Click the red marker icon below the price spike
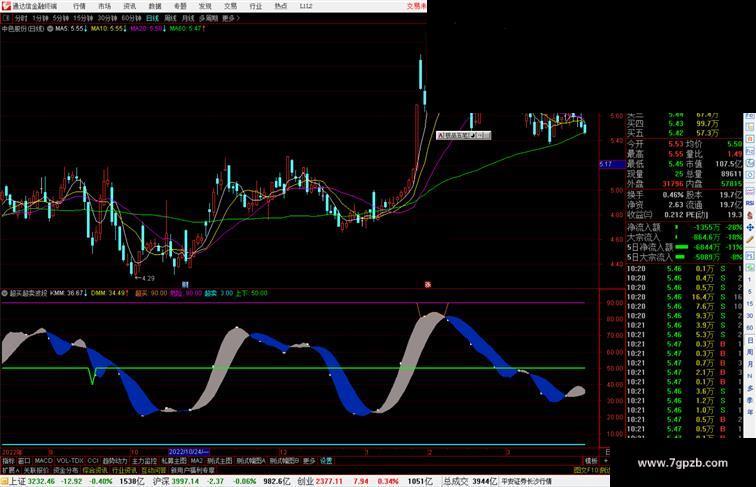This screenshot has width=756, height=487. pyautogui.click(x=427, y=284)
